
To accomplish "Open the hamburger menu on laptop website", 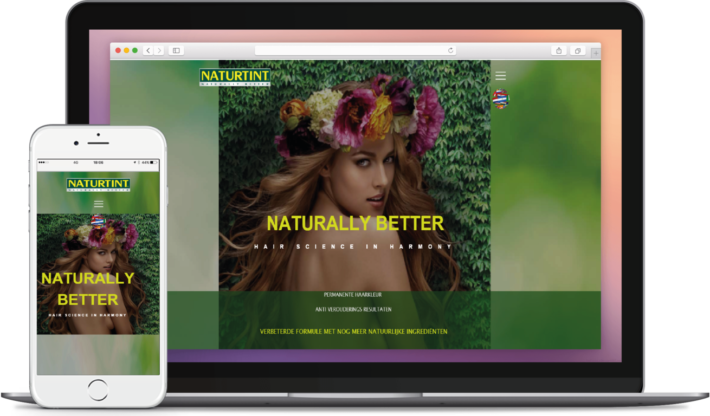I will point(501,76).
